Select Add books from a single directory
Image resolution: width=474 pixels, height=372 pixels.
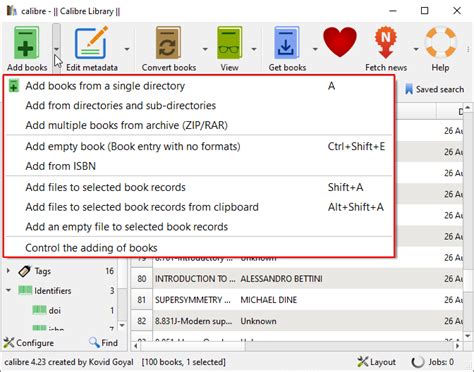pyautogui.click(x=199, y=86)
